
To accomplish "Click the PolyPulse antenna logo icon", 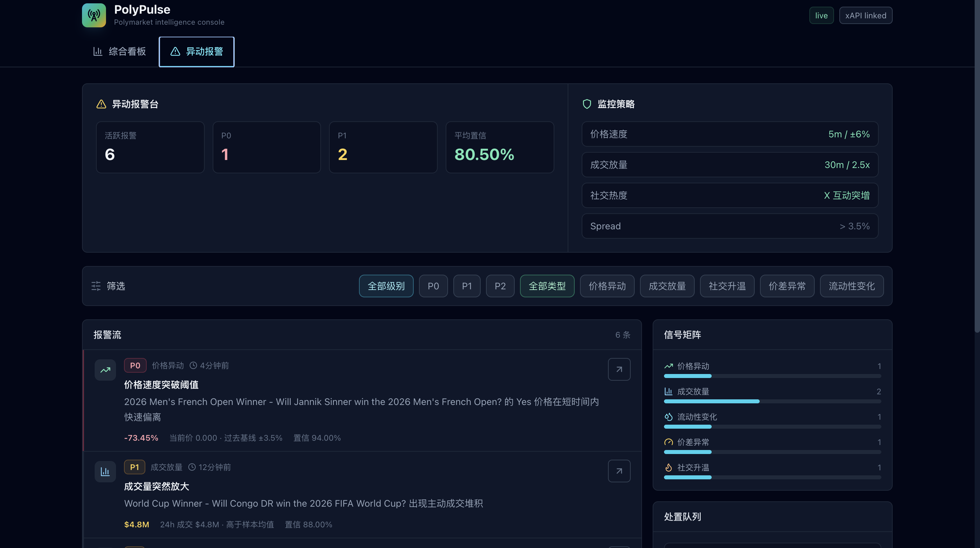I will pyautogui.click(x=94, y=15).
